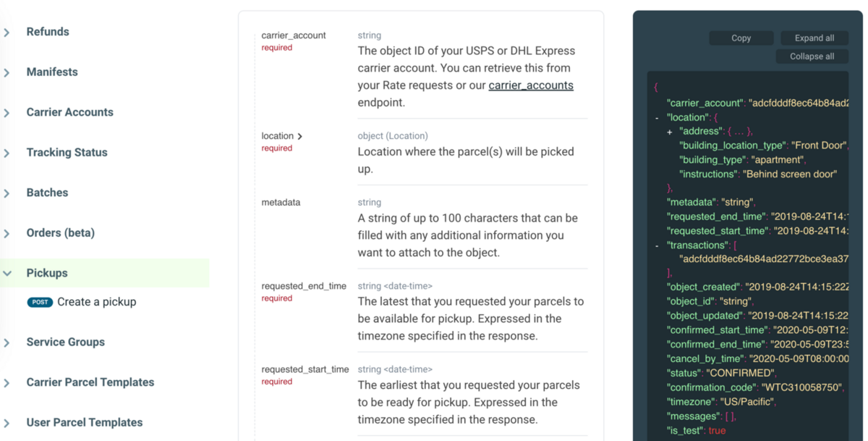Screen dimensions: 868x441
Task: Select "US/Pacific" timezone value
Action: pyautogui.click(x=747, y=402)
